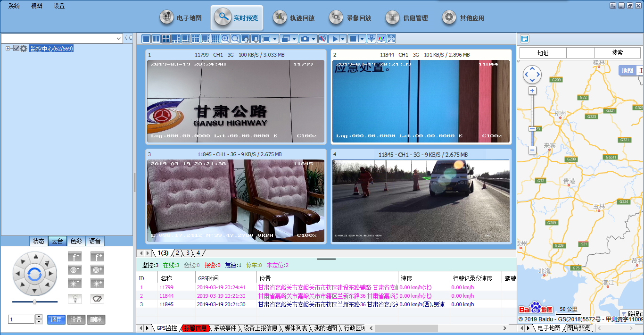Viewport: 644px width, 335px height.
Task: Toggle the PTZ light bulb control
Action: pyautogui.click(x=75, y=299)
